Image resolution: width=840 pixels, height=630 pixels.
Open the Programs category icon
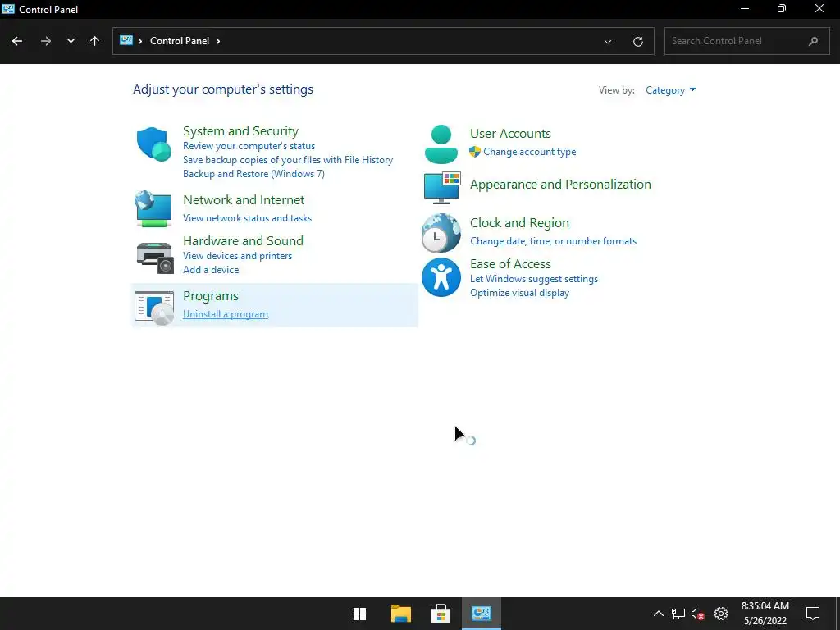[x=154, y=308]
